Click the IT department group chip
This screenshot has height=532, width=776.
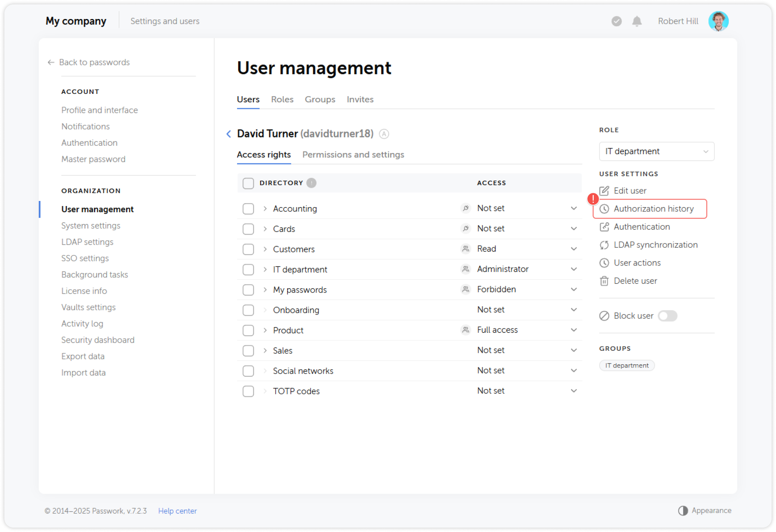[627, 365]
